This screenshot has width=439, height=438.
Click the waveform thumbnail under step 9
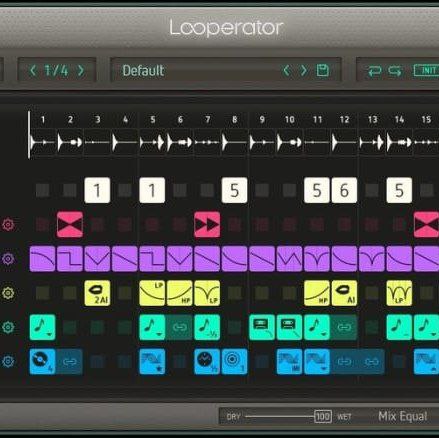click(262, 142)
